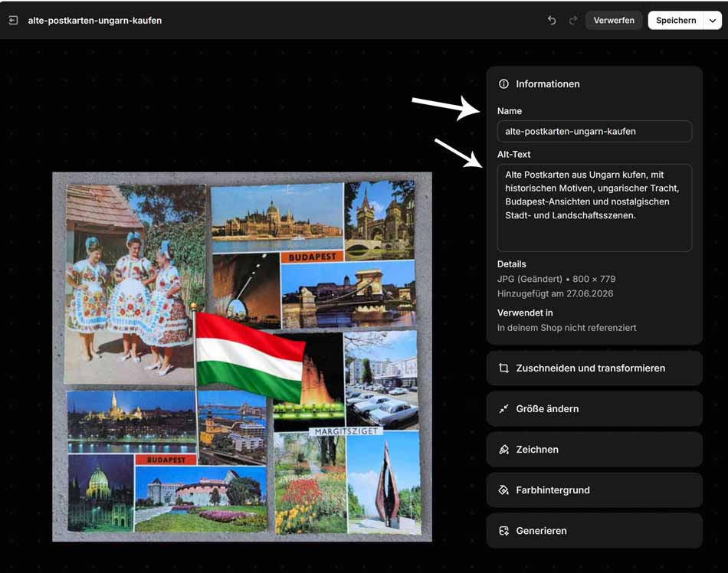Image resolution: width=728 pixels, height=573 pixels.
Task: Open the Größe ändern panel
Action: 595,409
